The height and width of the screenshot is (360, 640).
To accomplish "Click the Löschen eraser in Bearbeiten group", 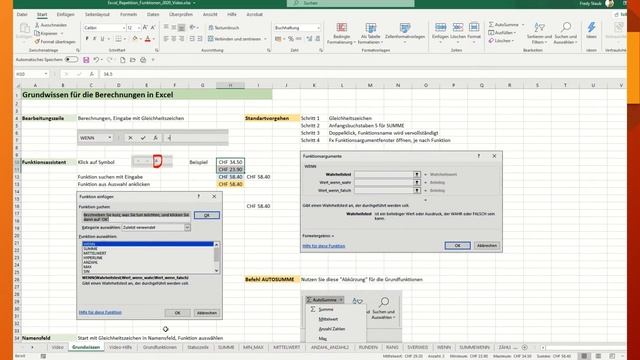I will 501,41.
